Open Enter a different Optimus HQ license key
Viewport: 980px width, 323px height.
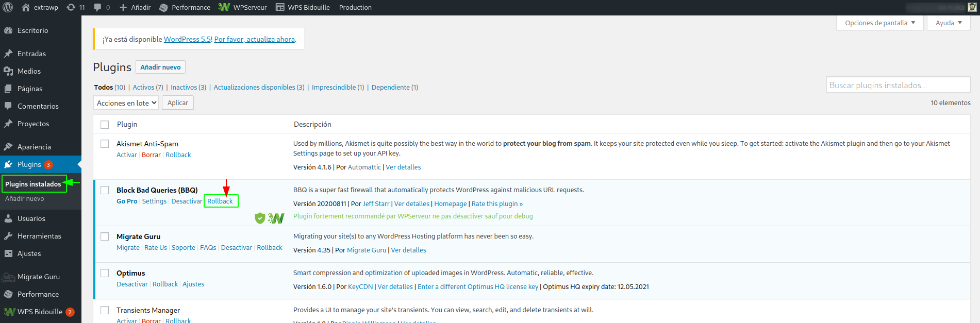coord(478,286)
